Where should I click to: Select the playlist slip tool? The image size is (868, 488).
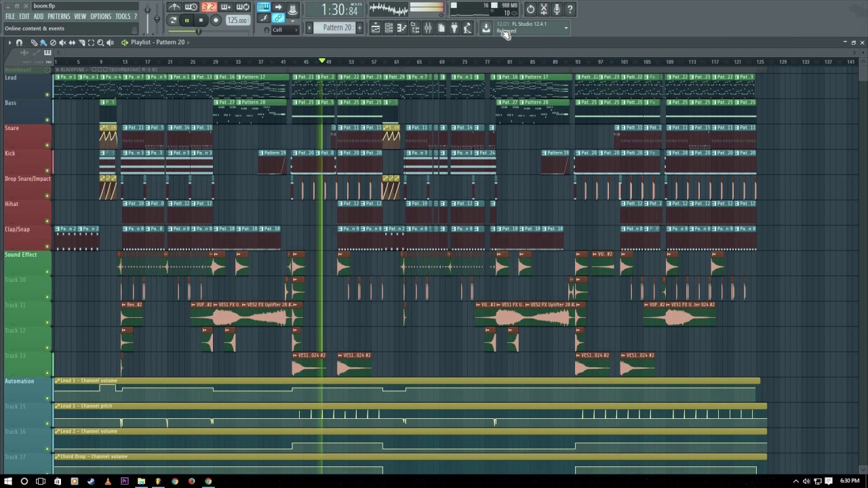(x=72, y=42)
